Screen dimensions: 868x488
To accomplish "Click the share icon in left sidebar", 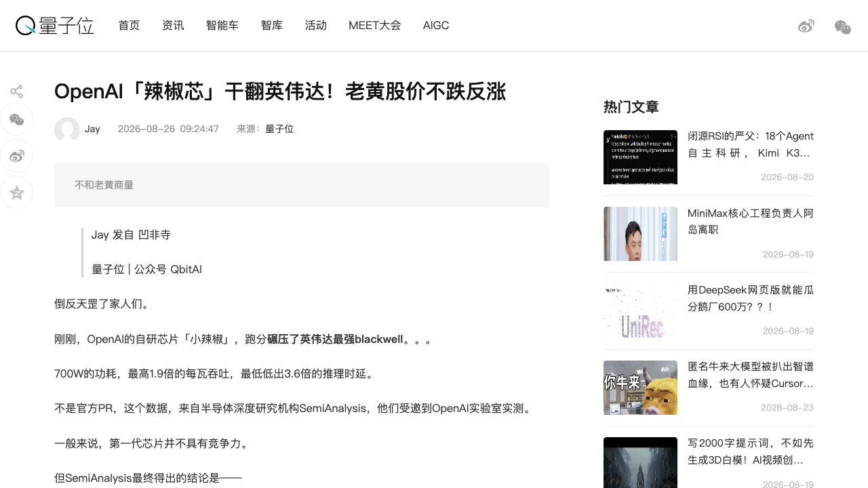I will point(17,91).
